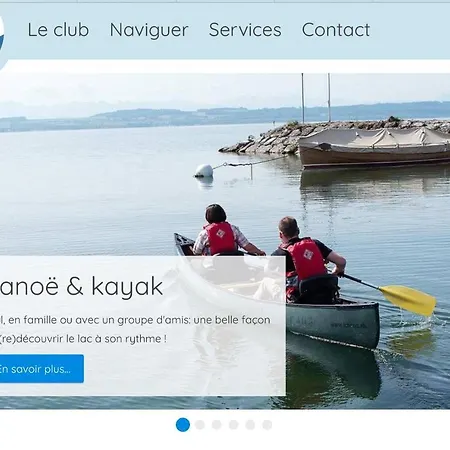
Task: Go to the Contact page
Action: pyautogui.click(x=336, y=30)
